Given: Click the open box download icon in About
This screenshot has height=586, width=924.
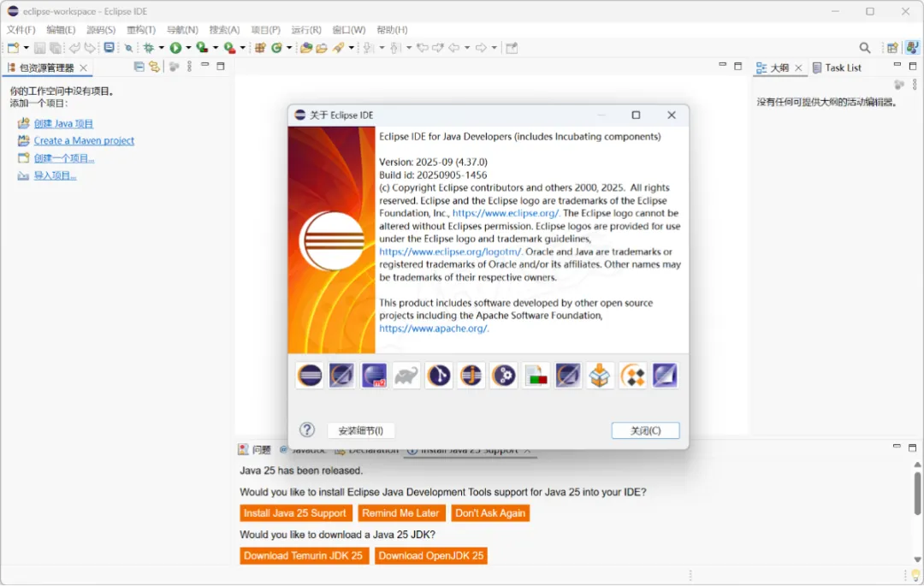Looking at the screenshot, I should (x=600, y=376).
